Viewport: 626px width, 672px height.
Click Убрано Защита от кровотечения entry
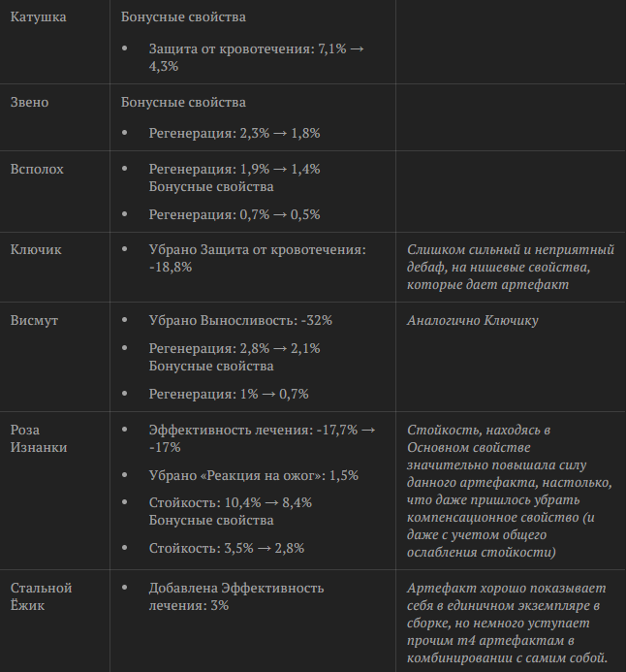coord(258,258)
